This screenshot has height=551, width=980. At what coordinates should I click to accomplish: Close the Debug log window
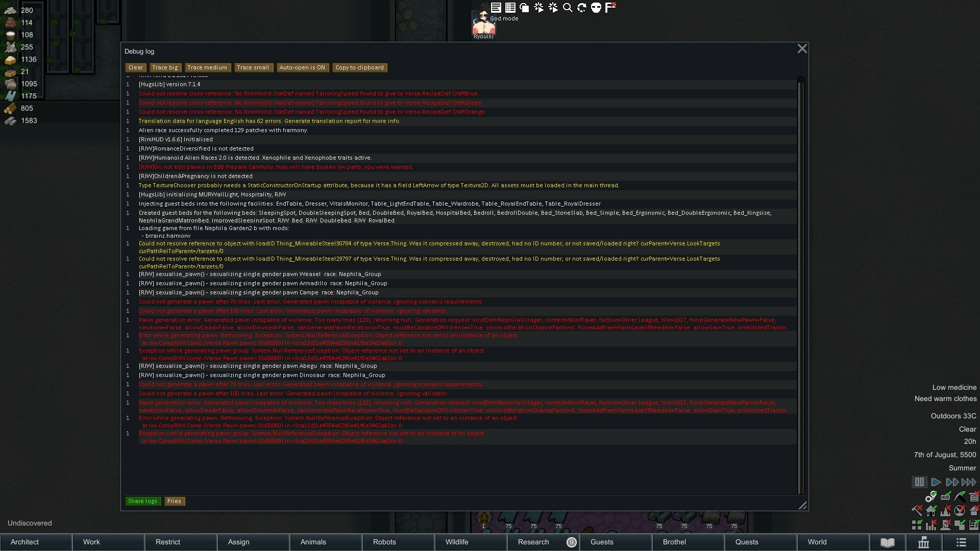click(802, 48)
